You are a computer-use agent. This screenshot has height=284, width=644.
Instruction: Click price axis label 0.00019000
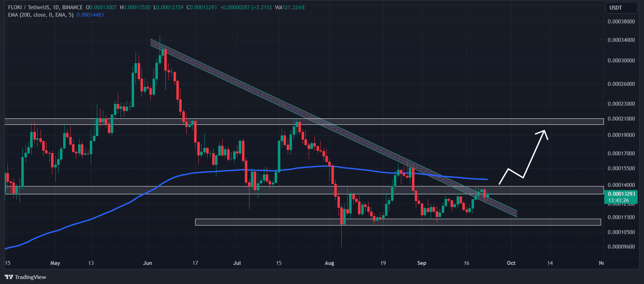(621, 135)
